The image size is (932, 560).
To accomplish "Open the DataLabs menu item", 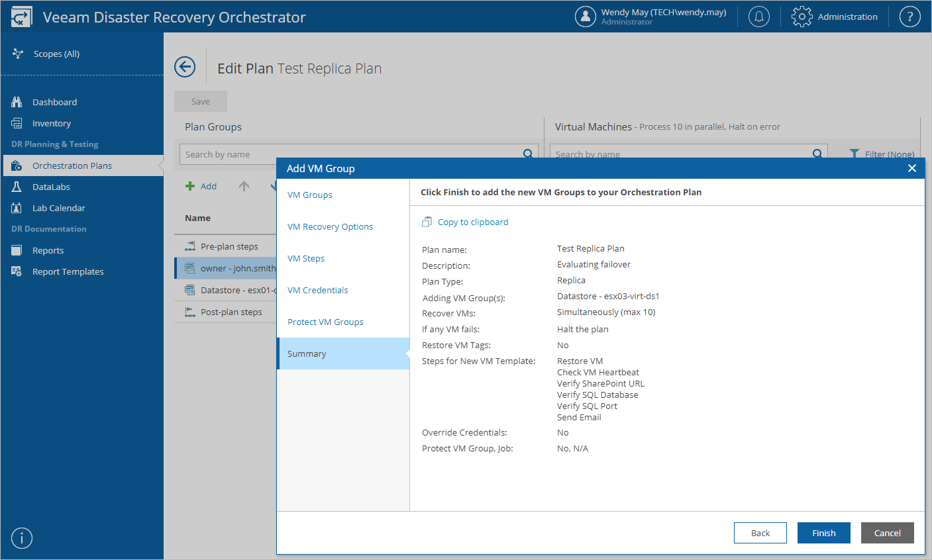I will point(82,187).
